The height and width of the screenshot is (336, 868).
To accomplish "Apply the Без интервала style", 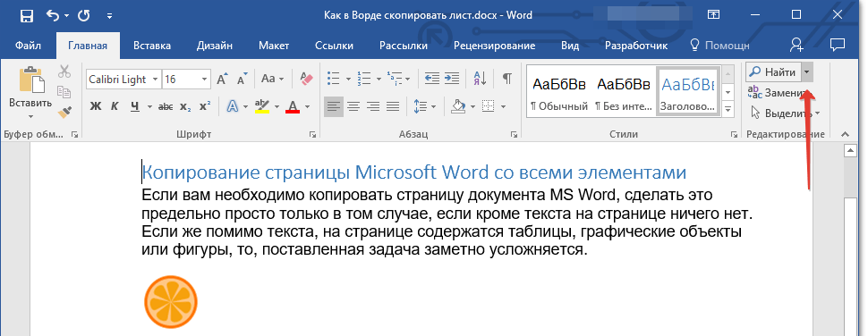I will coord(623,92).
